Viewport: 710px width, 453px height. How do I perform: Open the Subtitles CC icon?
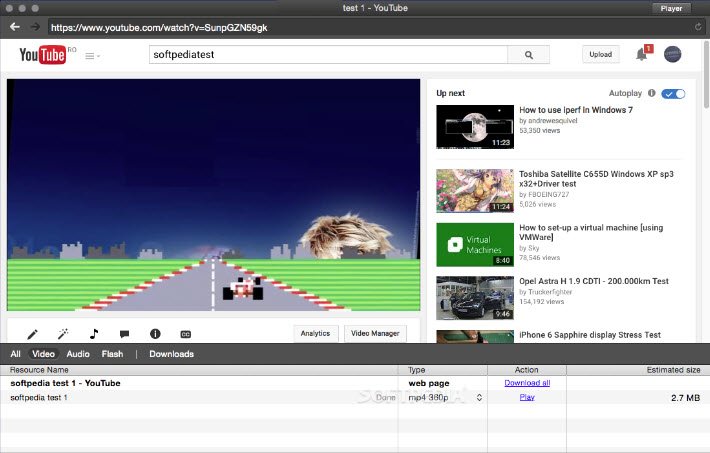186,334
